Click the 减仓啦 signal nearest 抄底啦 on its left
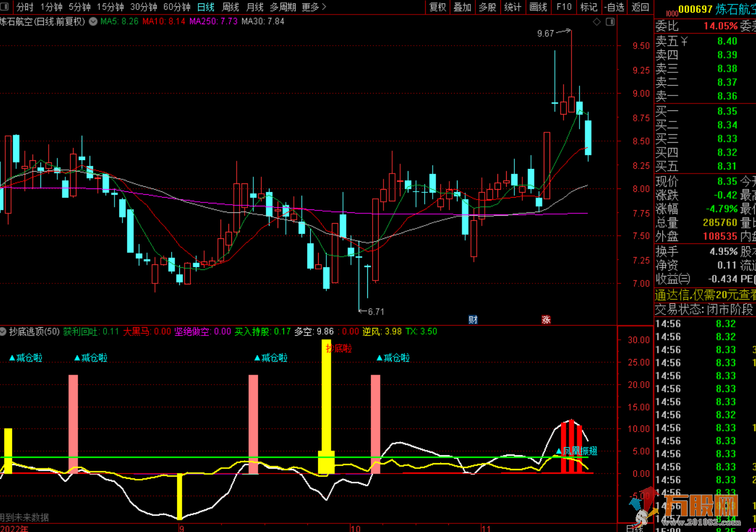Image resolution: width=756 pixels, height=532 pixels. coord(271,358)
